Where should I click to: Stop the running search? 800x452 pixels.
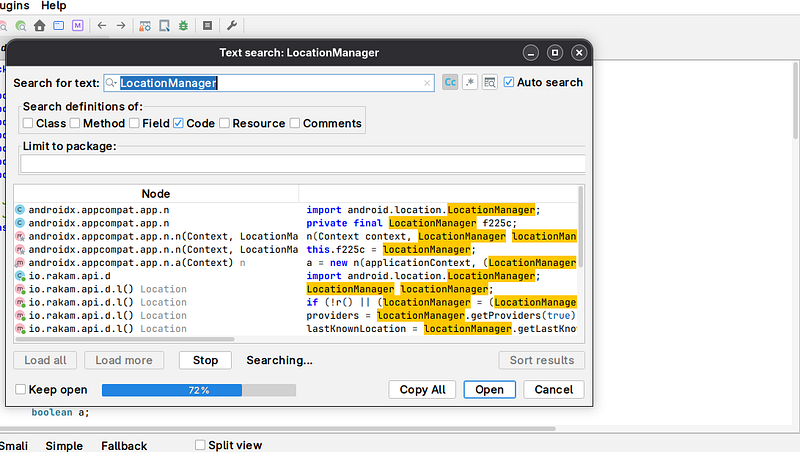[x=205, y=360]
